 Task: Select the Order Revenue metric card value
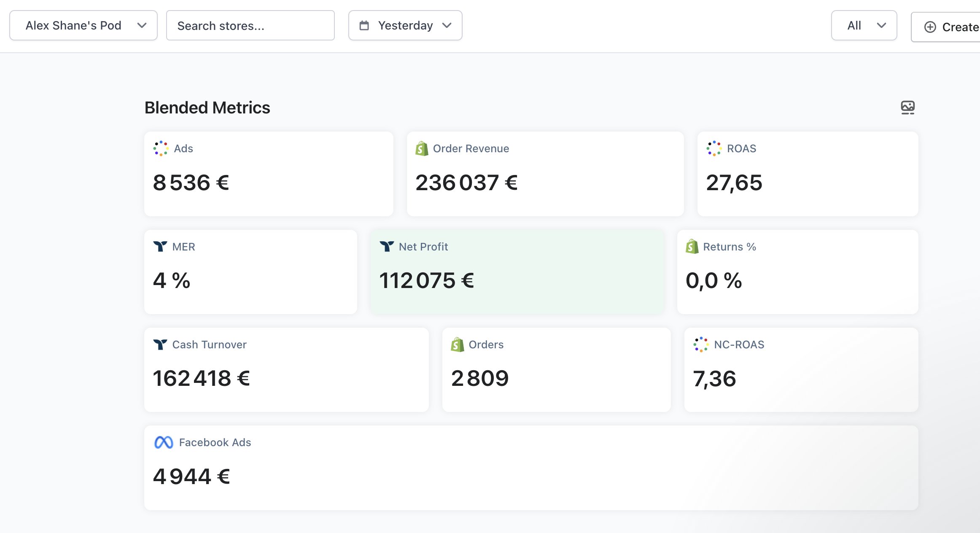[466, 183]
